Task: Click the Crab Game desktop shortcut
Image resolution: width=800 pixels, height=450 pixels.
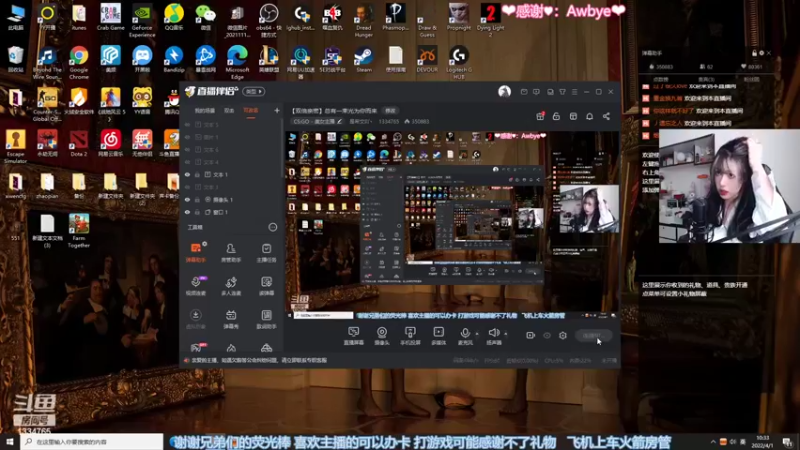Action: tap(111, 17)
